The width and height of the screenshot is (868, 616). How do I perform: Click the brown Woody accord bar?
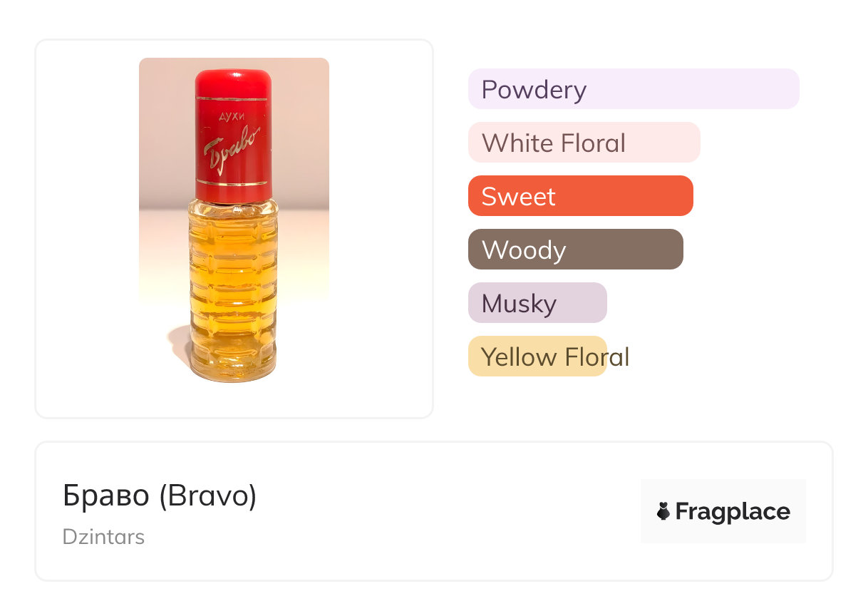pyautogui.click(x=575, y=250)
